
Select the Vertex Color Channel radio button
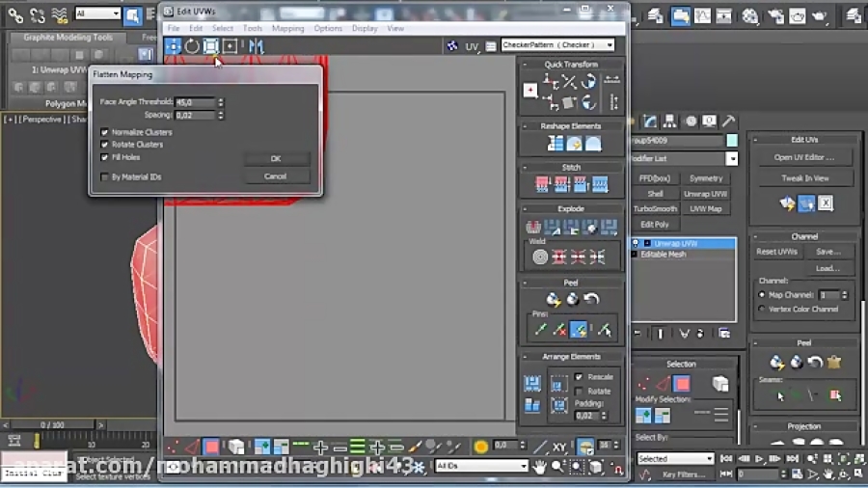pos(762,310)
